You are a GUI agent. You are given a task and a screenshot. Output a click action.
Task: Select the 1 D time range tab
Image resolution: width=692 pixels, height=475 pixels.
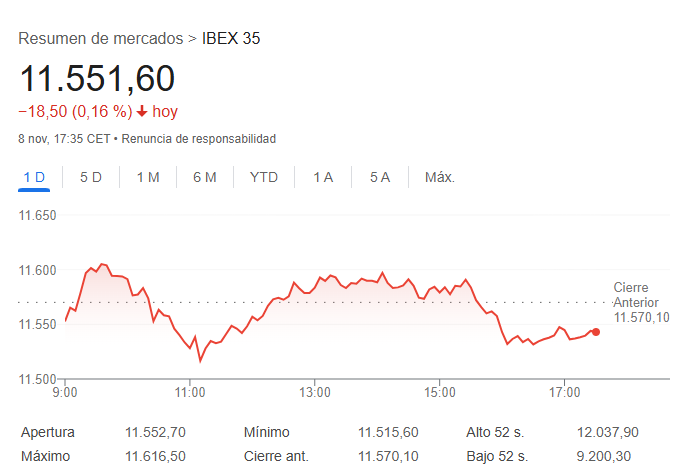point(34,177)
